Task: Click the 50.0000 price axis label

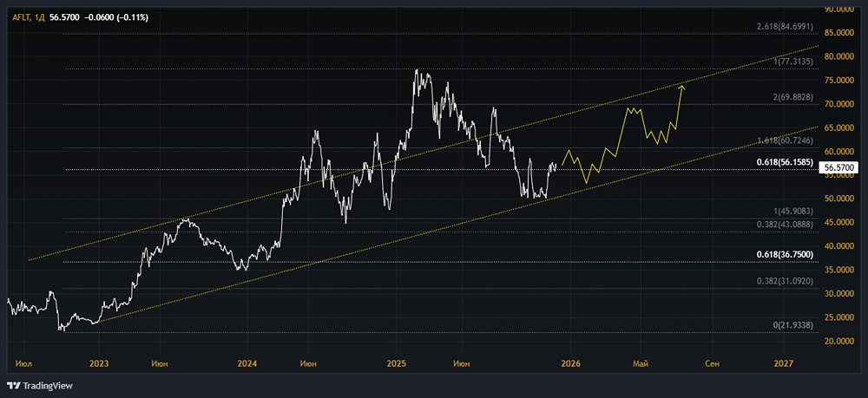Action: click(839, 199)
